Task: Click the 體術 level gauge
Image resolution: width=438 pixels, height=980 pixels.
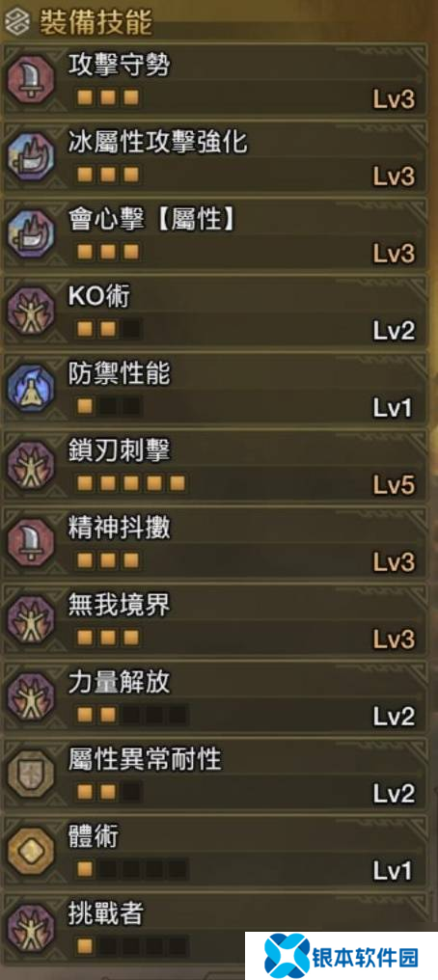Action: pos(130,869)
